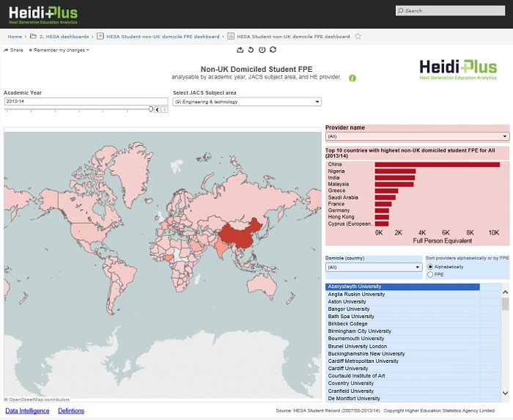Screen dimensions: 513x420
Task: Select De Montfort University in list
Action: click(413, 399)
